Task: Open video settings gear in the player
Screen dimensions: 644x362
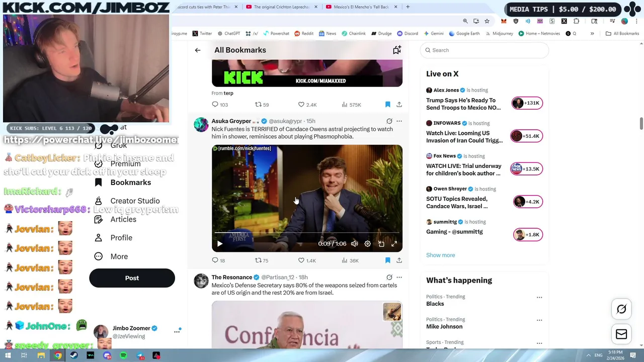Action: [x=368, y=244]
